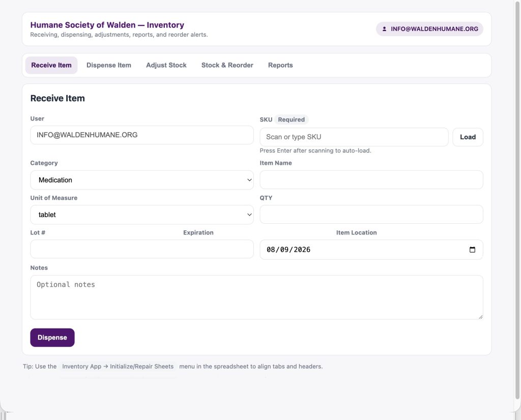Focus the Lot # input field
Screen dimensions: 521x420
pos(142,249)
